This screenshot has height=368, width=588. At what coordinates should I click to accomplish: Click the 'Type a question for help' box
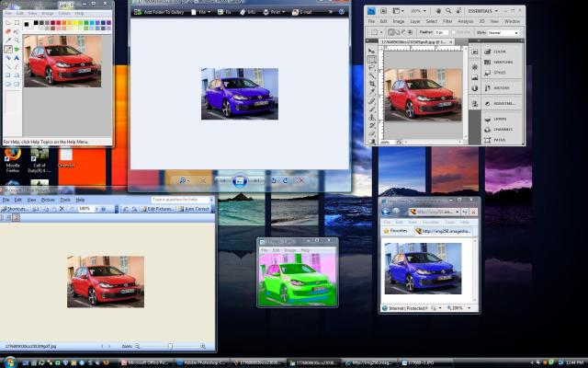click(x=180, y=200)
